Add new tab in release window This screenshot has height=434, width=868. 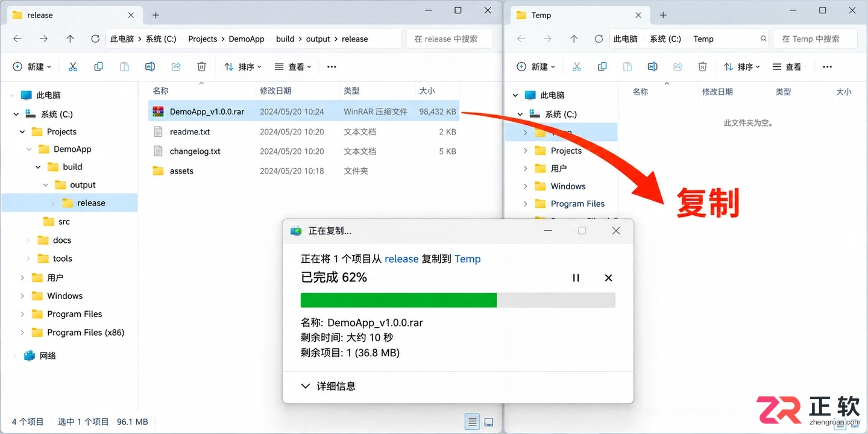pos(156,15)
